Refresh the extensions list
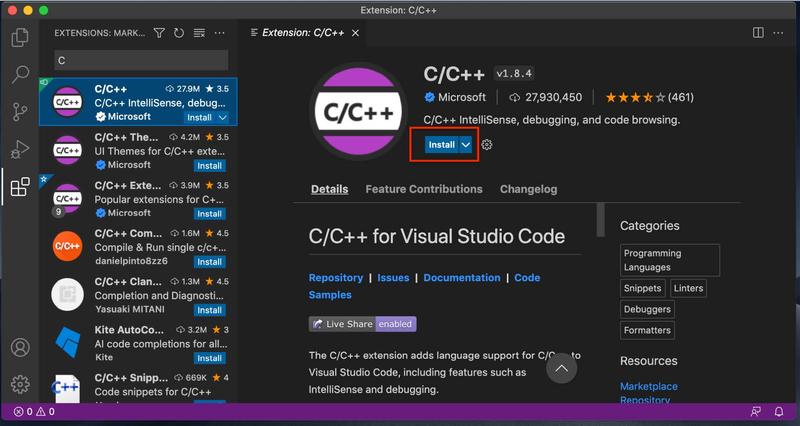The image size is (800, 426). pos(179,33)
